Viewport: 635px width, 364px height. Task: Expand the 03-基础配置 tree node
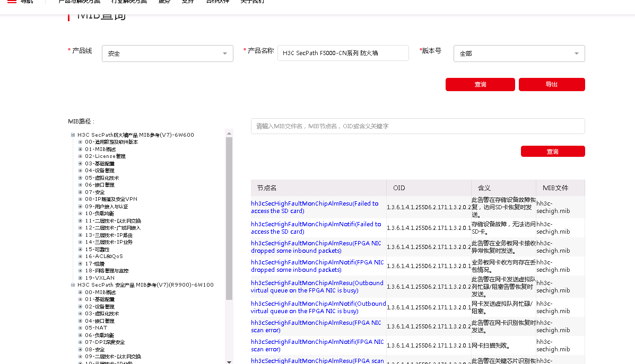pos(80,163)
